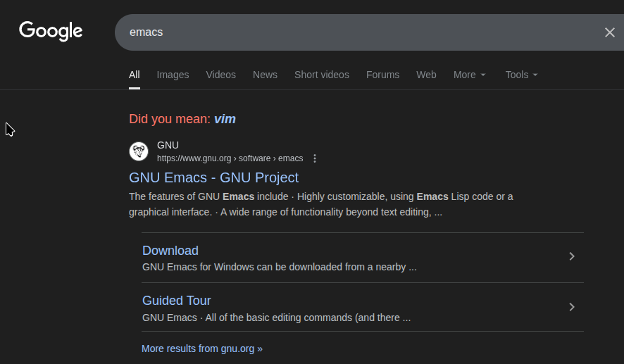624x364 pixels.
Task: Click More results from gnu.org
Action: (202, 349)
